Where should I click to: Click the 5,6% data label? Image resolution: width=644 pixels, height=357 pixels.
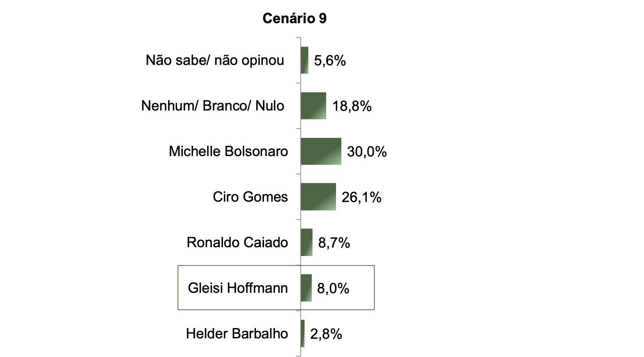(330, 61)
